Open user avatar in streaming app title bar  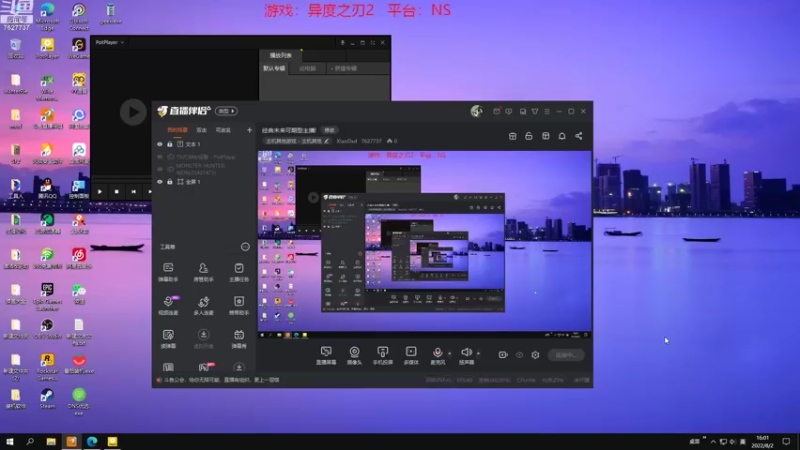pos(477,111)
